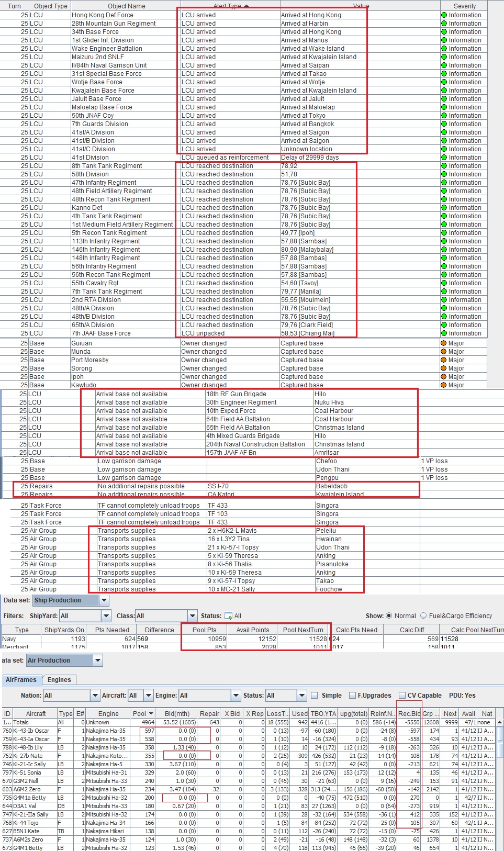This screenshot has width=504, height=851.
Task: Click Major severity icon for Port Moresby
Action: point(444,360)
